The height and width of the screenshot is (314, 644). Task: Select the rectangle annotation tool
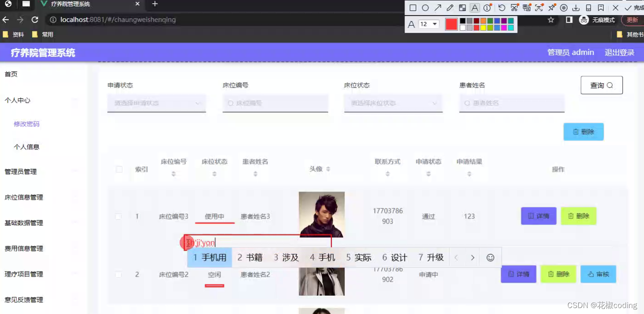(413, 8)
